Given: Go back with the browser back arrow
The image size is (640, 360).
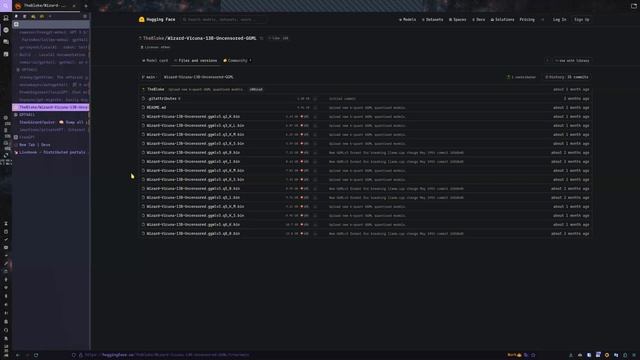Looking at the screenshot, I should coord(18,355).
